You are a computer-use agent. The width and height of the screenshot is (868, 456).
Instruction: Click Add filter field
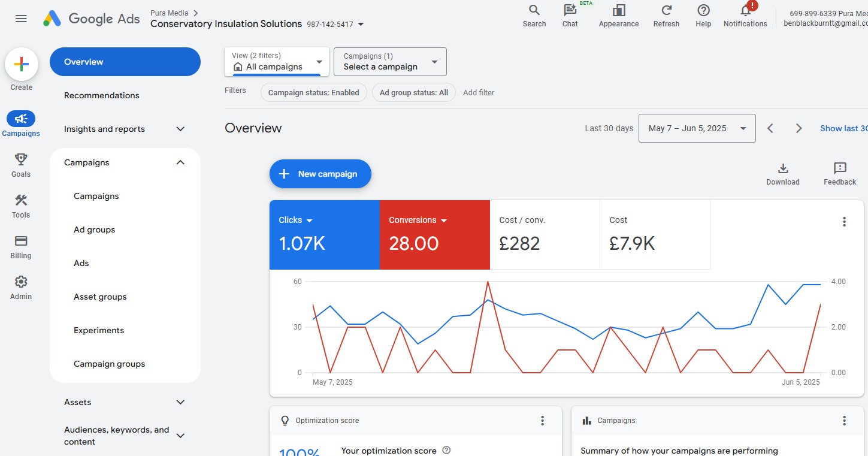tap(479, 93)
